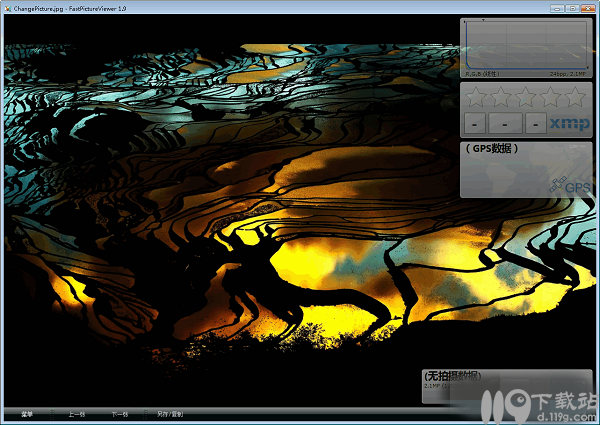Click the ( GPS数据 ) heading
This screenshot has width=600, height=425.
click(x=492, y=149)
